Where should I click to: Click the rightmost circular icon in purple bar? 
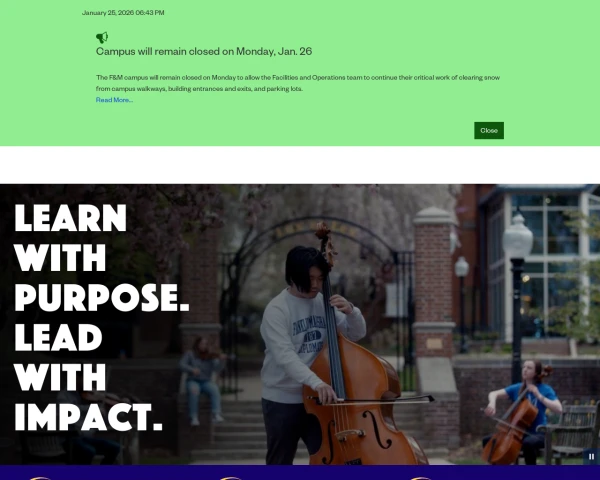(421, 478)
